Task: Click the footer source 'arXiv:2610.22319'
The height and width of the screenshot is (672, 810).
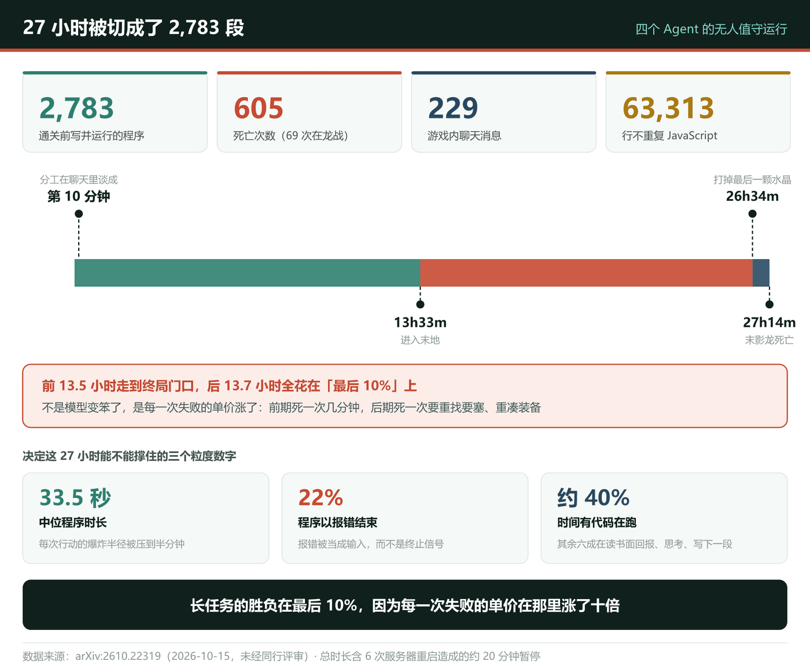Action: 118,656
